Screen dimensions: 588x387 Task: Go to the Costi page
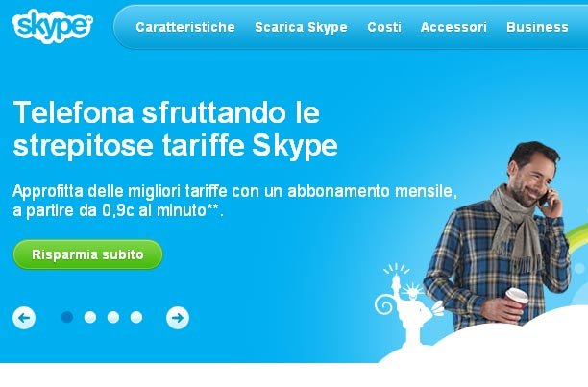pos(384,27)
